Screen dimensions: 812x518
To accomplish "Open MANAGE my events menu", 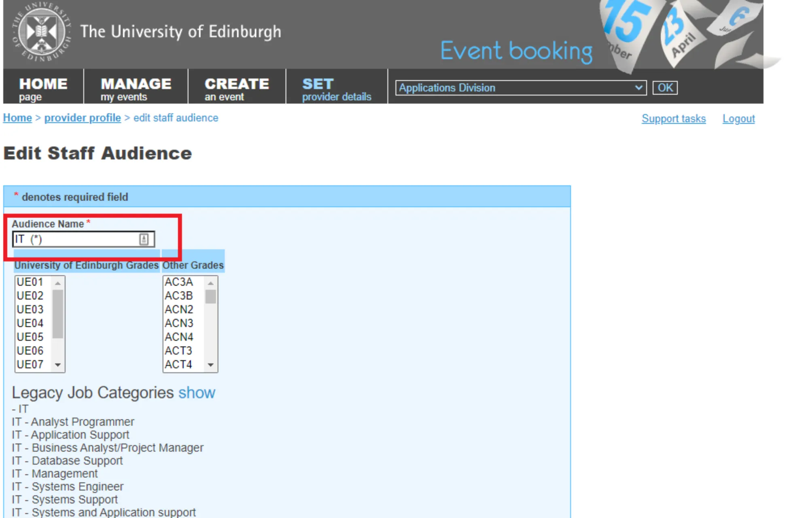I will point(135,89).
